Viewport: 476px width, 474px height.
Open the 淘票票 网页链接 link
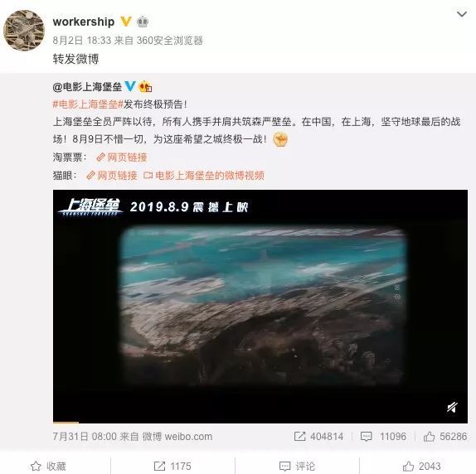122,157
